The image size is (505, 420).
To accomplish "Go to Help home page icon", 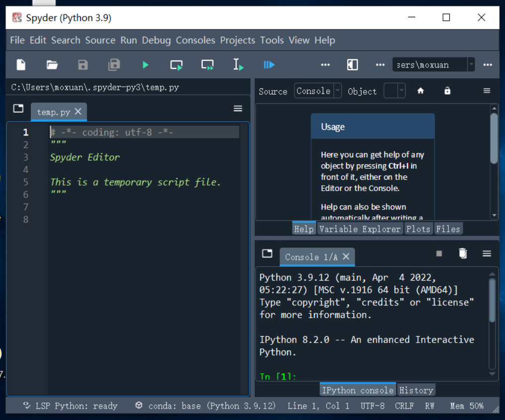I will tap(421, 91).
